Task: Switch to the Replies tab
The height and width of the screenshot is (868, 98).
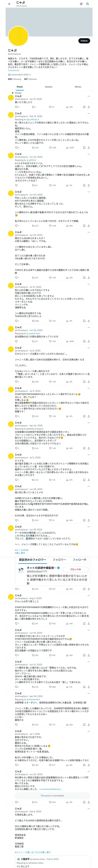Action: coord(49,87)
